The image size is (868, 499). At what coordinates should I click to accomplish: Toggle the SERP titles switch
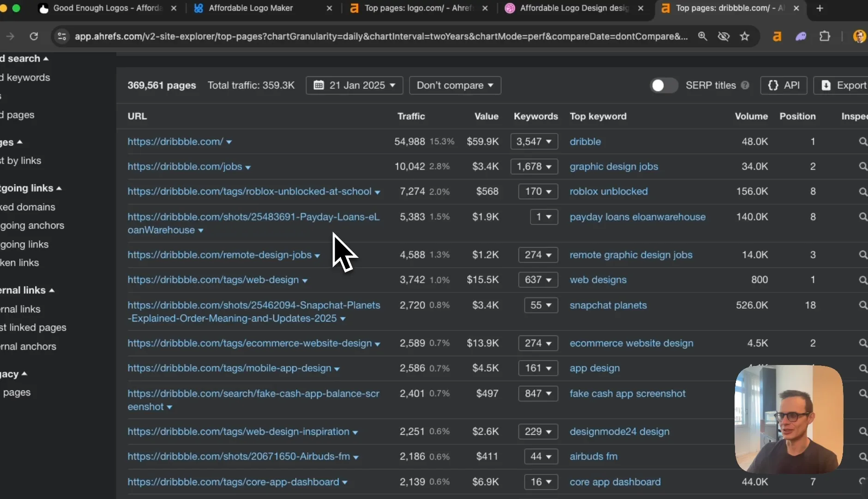click(x=664, y=85)
